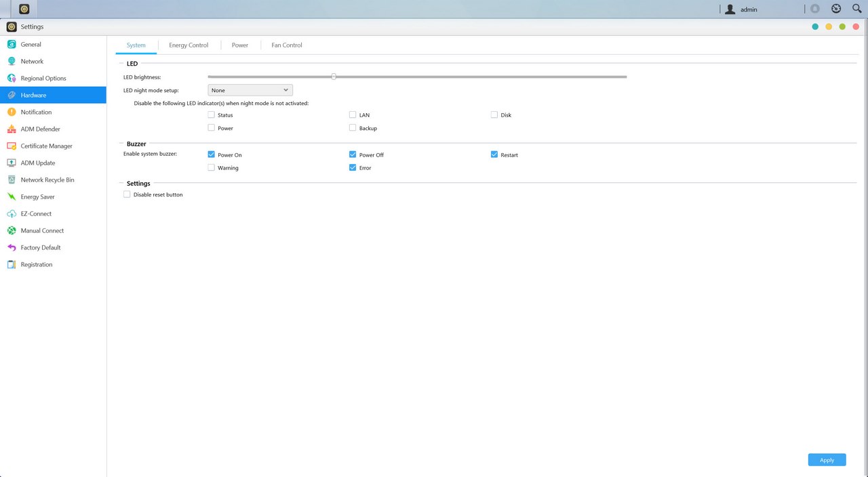Open the Manual Connect icon
Image resolution: width=868 pixels, height=477 pixels.
tap(12, 230)
